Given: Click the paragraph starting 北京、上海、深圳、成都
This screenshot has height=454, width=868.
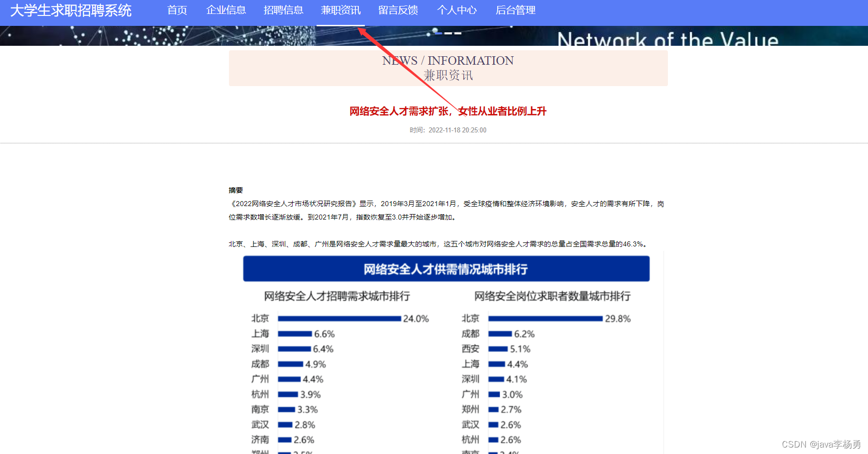Looking at the screenshot, I should click(x=439, y=244).
